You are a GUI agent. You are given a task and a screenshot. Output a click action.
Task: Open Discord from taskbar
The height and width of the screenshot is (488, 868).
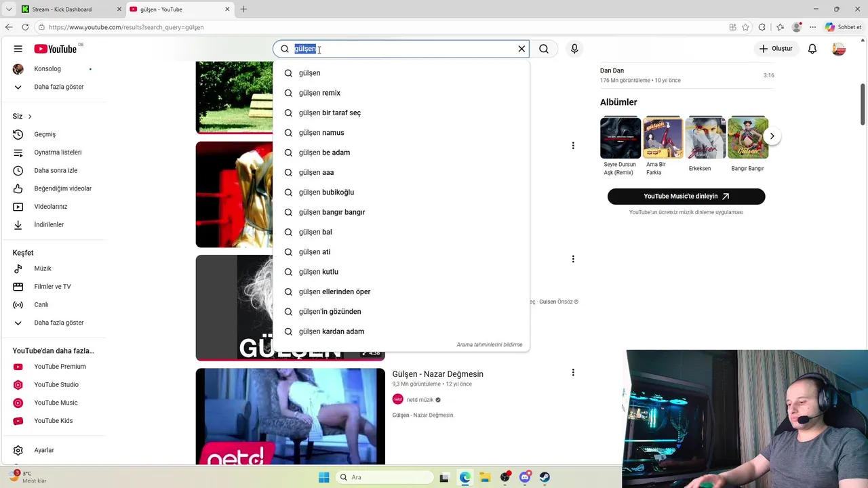(x=525, y=477)
